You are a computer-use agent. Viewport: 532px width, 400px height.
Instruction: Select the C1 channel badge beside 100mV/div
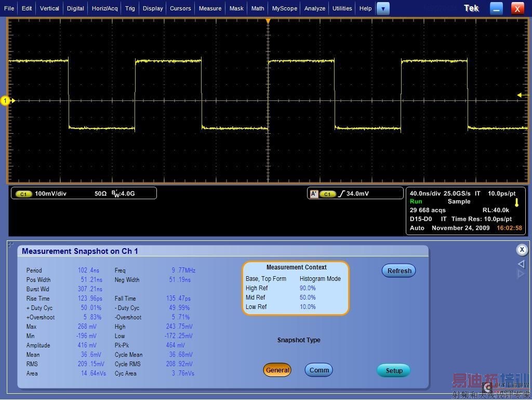pyautogui.click(x=23, y=194)
